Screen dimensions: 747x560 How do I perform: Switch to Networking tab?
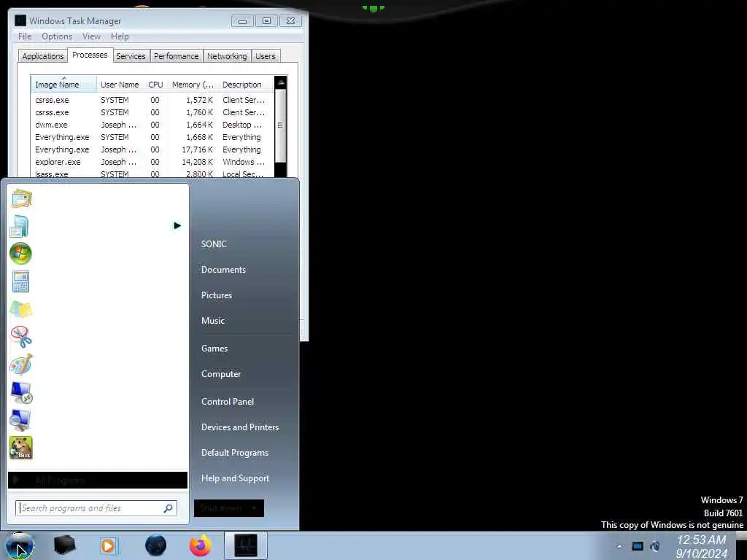coord(228,56)
